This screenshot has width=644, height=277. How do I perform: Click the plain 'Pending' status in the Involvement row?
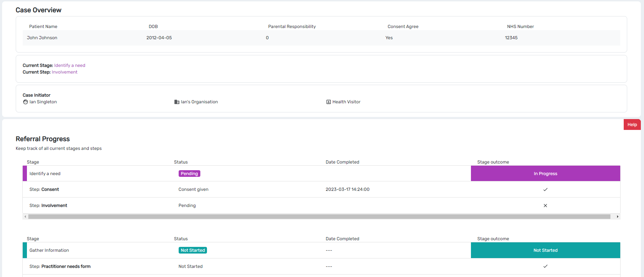click(x=187, y=206)
